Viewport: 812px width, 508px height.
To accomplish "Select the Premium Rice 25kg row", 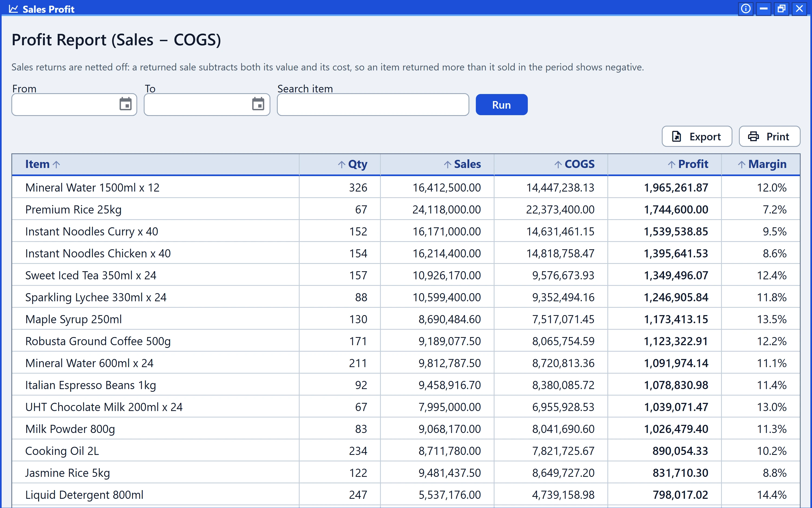I will coord(406,209).
